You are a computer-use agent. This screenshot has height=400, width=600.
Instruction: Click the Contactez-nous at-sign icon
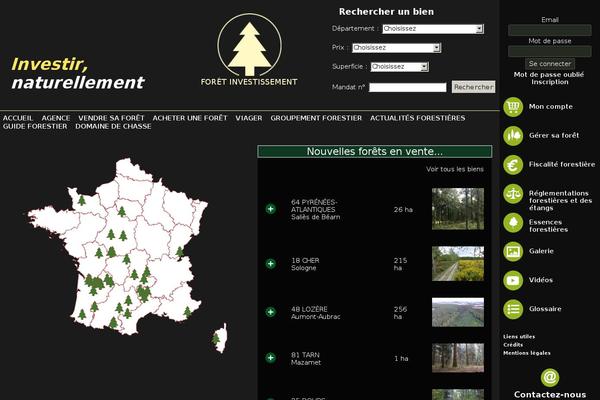[550, 377]
